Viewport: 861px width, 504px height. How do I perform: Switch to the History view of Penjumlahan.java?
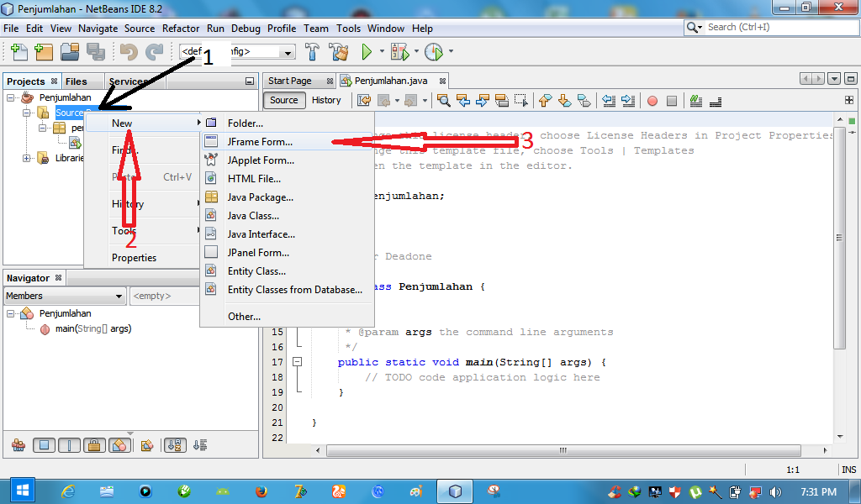(x=326, y=99)
